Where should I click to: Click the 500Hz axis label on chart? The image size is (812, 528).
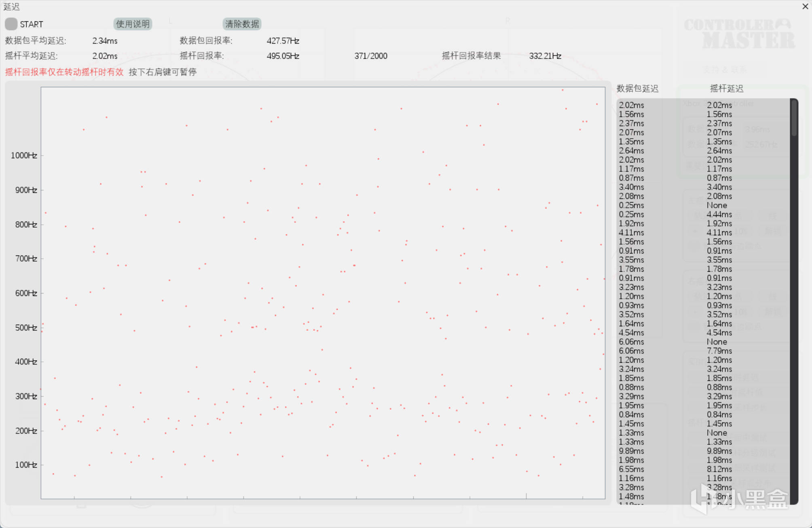(26, 327)
